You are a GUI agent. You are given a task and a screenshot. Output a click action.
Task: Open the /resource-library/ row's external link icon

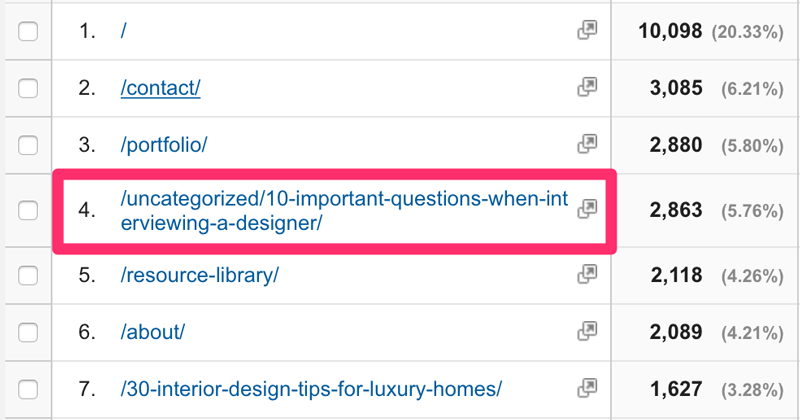click(587, 274)
